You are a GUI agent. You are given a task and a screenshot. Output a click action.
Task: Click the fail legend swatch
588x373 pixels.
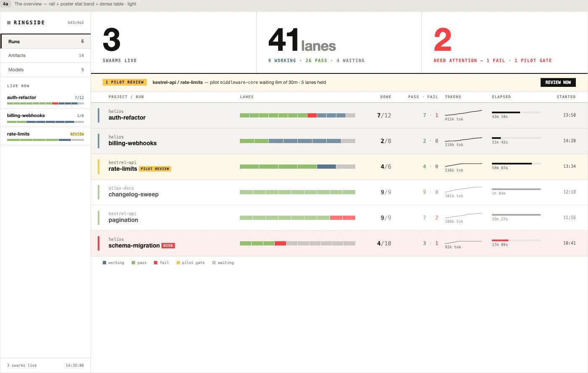pyautogui.click(x=156, y=263)
